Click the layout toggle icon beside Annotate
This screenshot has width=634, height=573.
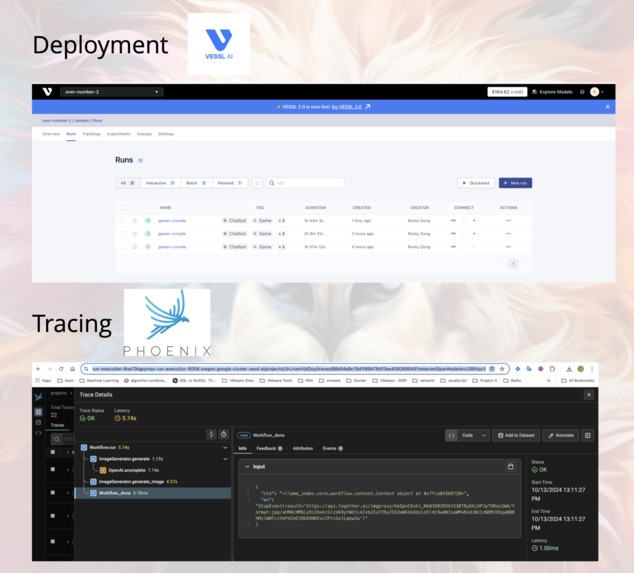click(588, 436)
